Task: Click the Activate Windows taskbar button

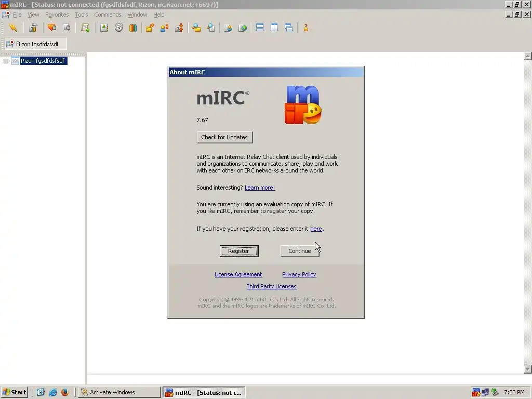Action: [x=119, y=392]
